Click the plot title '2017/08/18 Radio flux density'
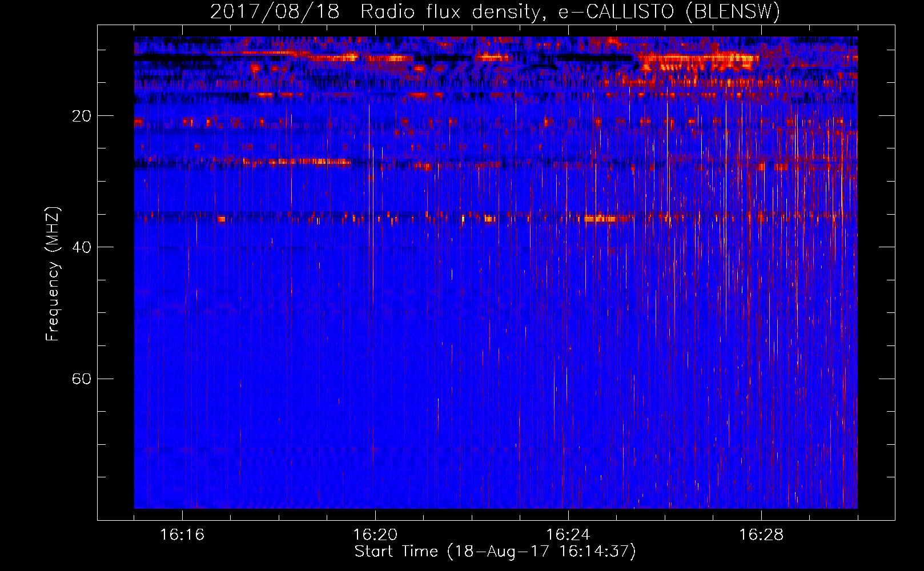This screenshot has height=571, width=924. click(x=495, y=12)
